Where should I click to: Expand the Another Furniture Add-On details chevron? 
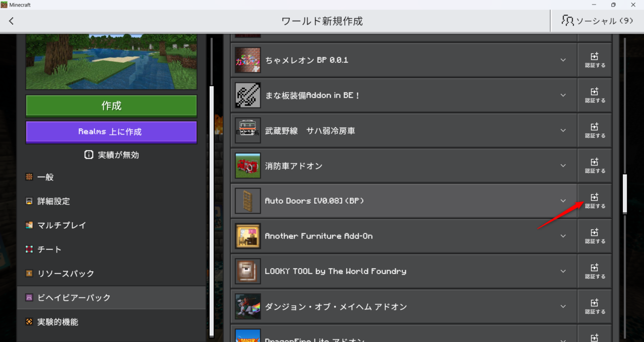563,236
